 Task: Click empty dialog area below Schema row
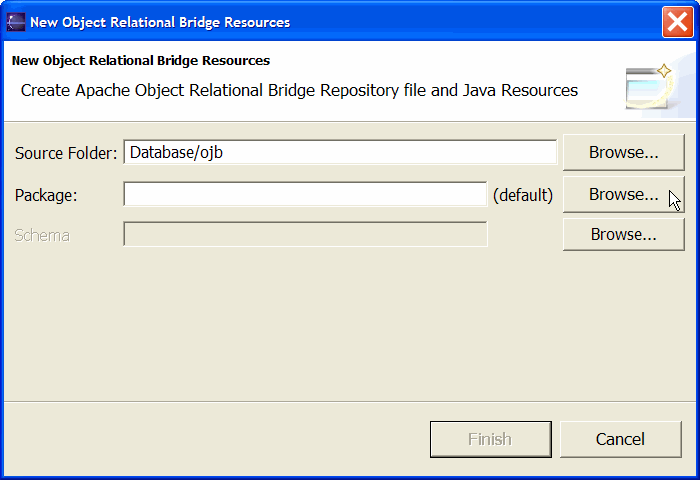click(350, 326)
